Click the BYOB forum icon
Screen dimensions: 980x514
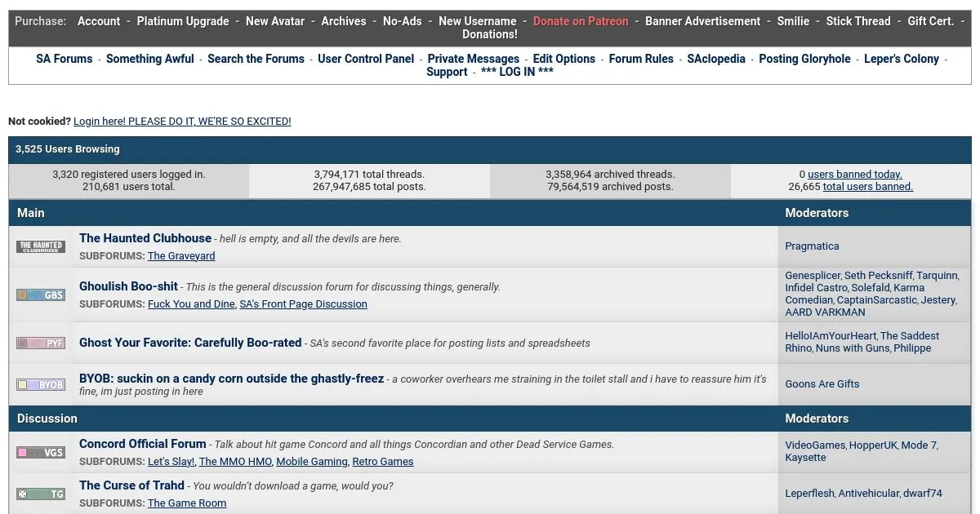41,384
